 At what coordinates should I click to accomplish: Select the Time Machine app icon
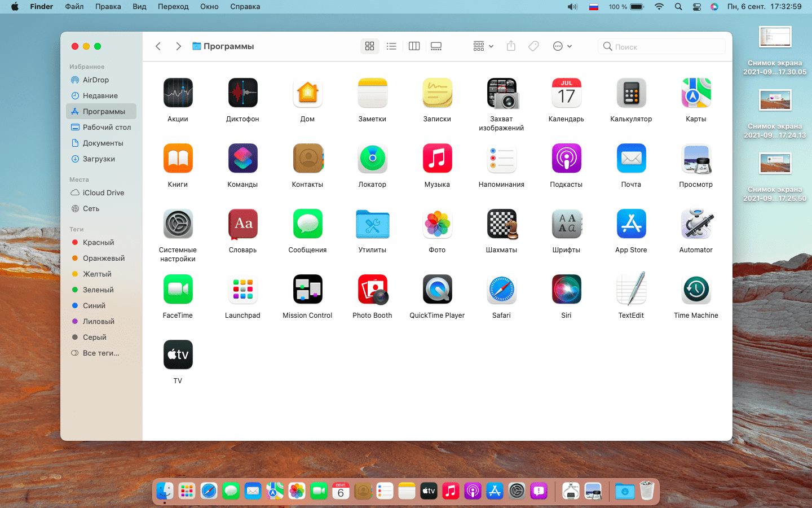(696, 289)
